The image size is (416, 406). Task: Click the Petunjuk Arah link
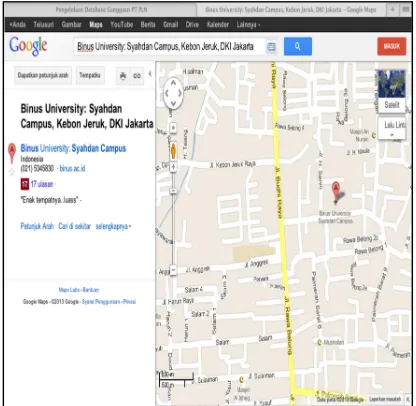[37, 226]
